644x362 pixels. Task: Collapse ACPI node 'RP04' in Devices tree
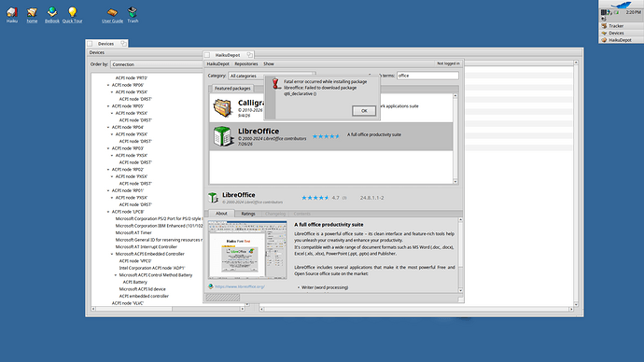point(108,127)
